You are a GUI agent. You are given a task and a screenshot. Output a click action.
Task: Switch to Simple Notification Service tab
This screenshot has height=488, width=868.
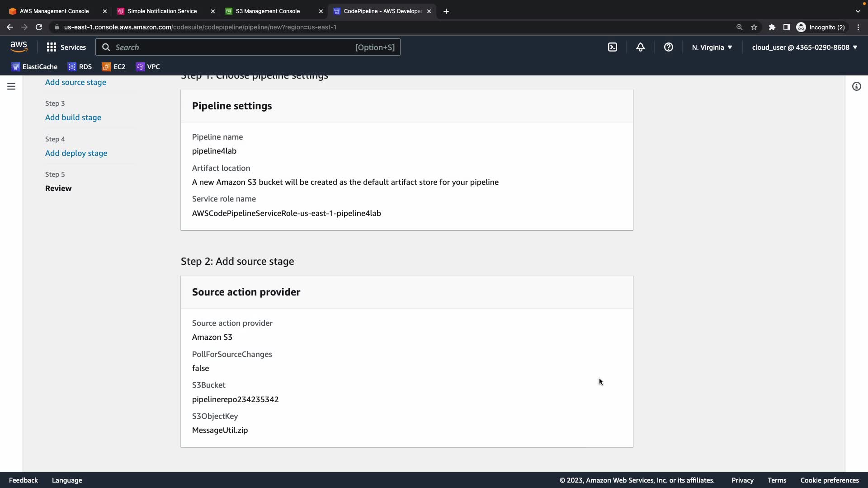click(162, 11)
